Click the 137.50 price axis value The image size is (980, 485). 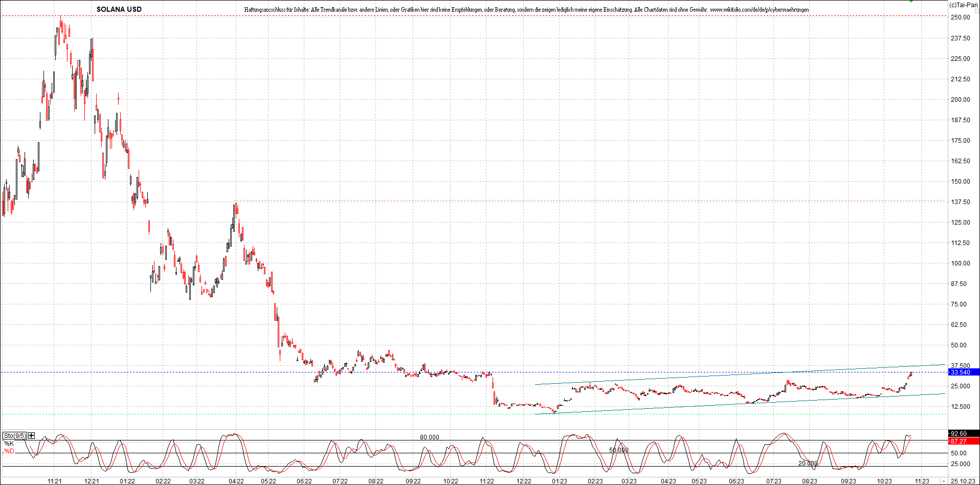tap(961, 202)
